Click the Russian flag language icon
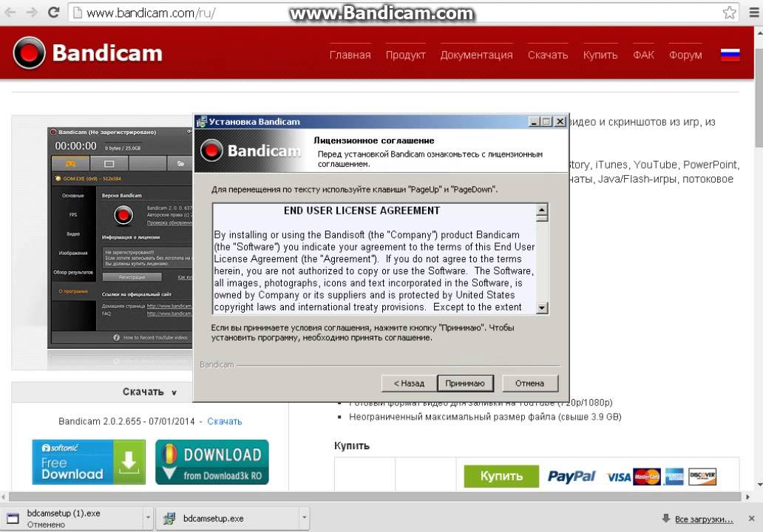The image size is (763, 532). (x=730, y=55)
